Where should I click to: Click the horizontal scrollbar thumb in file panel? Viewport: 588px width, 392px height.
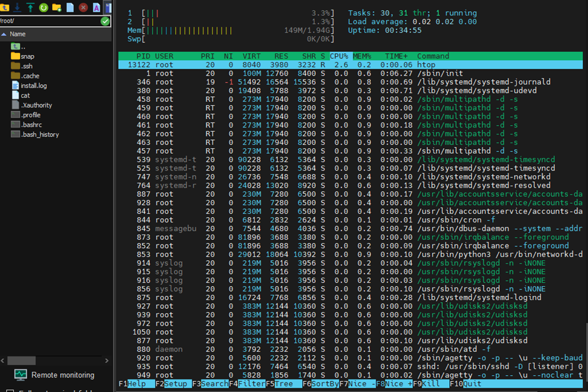pyautogui.click(x=21, y=361)
